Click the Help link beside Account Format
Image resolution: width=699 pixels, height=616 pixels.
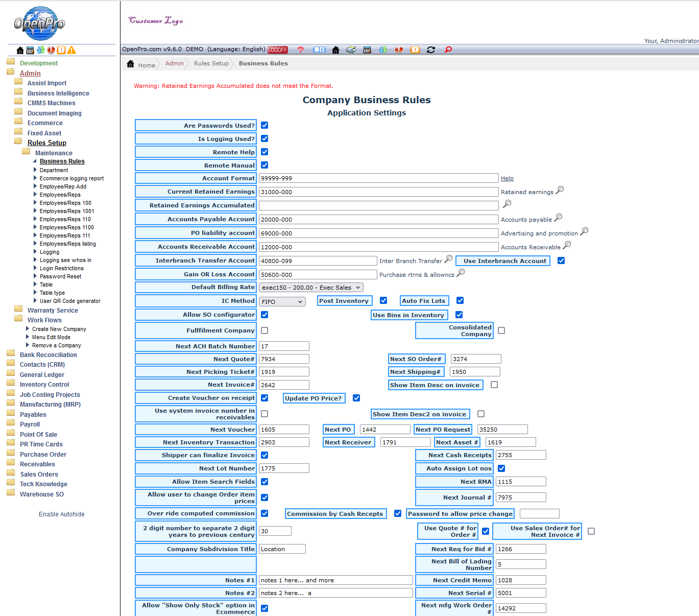(x=507, y=179)
